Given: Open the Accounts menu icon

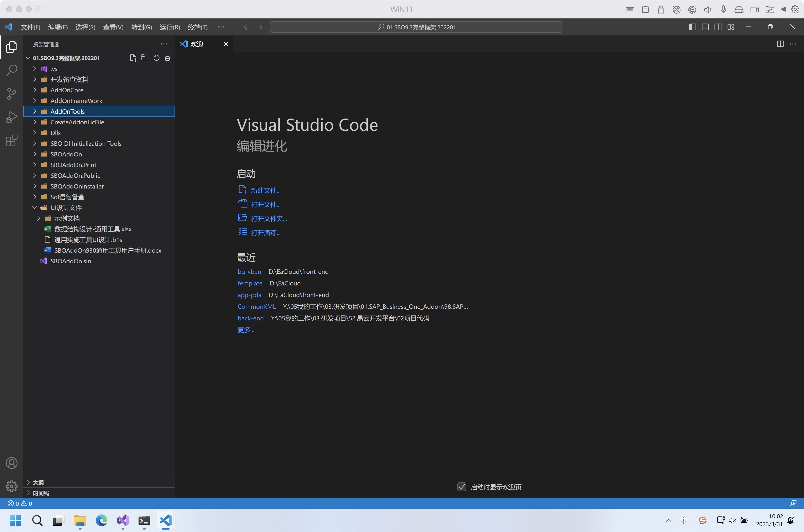Looking at the screenshot, I should [x=11, y=463].
